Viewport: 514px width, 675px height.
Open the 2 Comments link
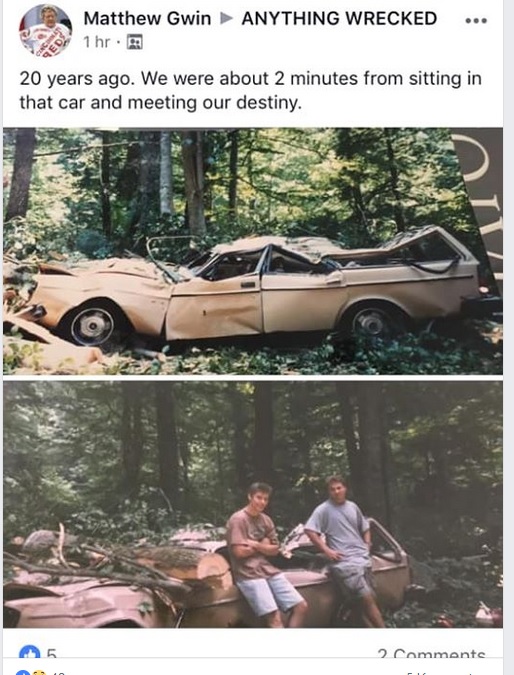[x=431, y=653]
